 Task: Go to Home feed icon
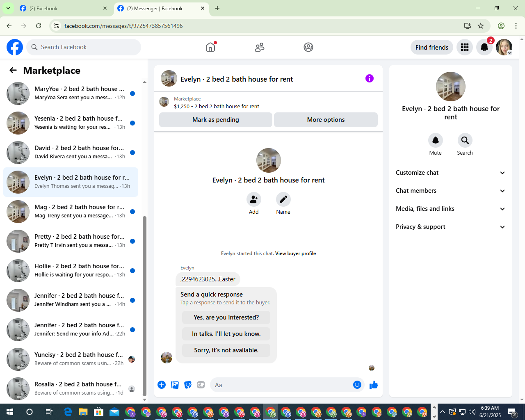click(210, 47)
